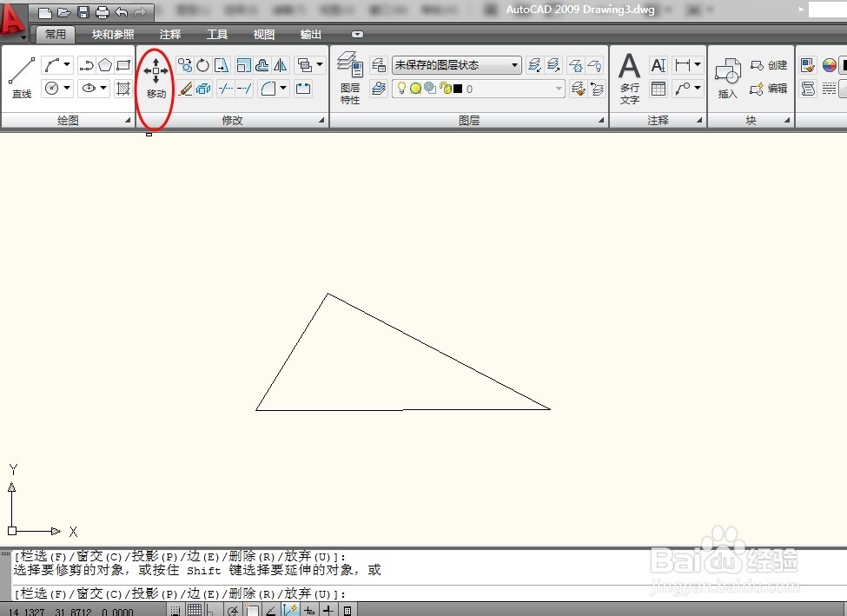Open the unsaved layer states dropdown
The image size is (847, 616).
point(514,64)
